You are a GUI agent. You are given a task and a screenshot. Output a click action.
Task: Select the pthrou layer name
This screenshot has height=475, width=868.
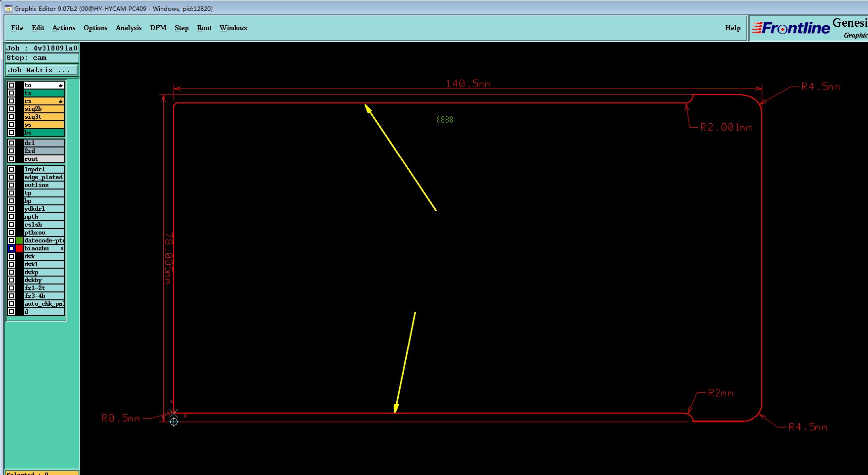tap(44, 233)
